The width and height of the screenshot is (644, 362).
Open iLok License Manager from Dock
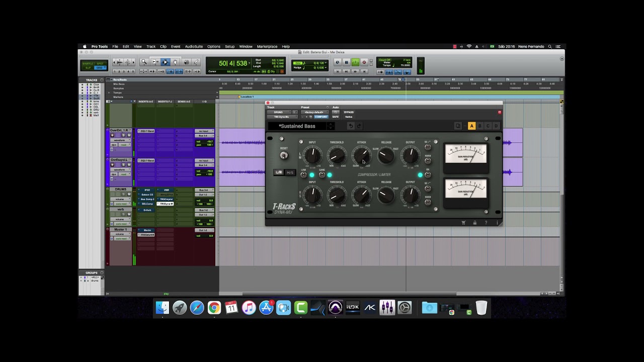click(x=353, y=307)
